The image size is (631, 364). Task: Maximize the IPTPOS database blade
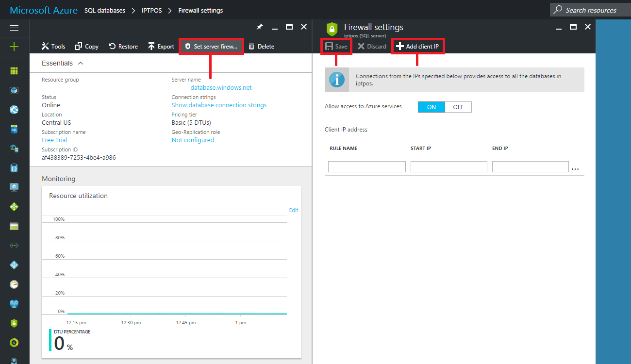289,27
